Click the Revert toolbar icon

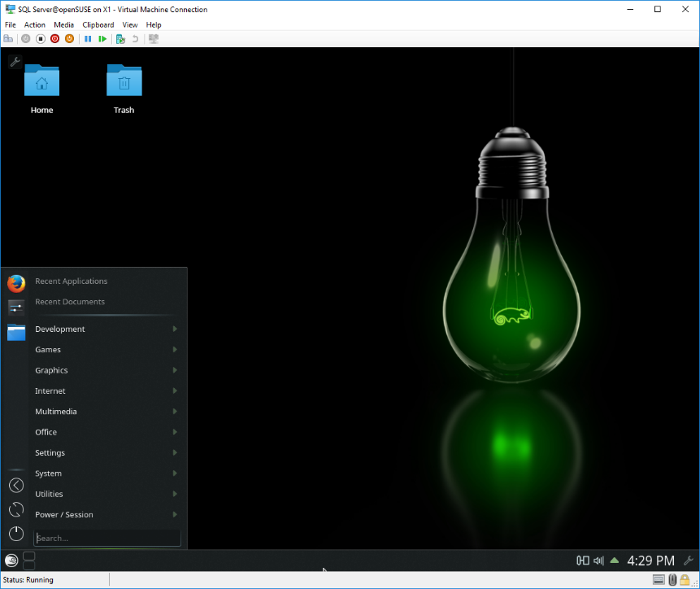click(135, 39)
